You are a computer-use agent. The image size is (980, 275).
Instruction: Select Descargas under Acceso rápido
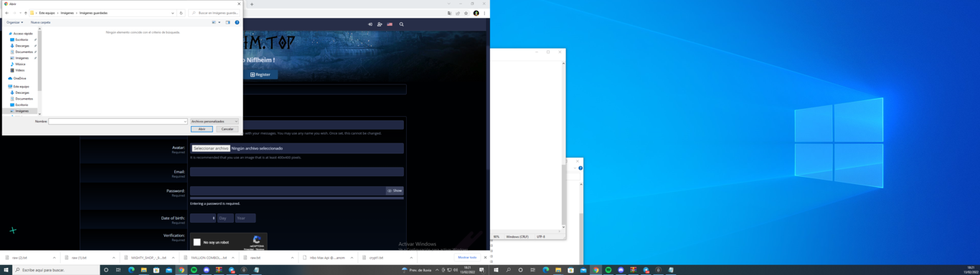click(x=22, y=46)
